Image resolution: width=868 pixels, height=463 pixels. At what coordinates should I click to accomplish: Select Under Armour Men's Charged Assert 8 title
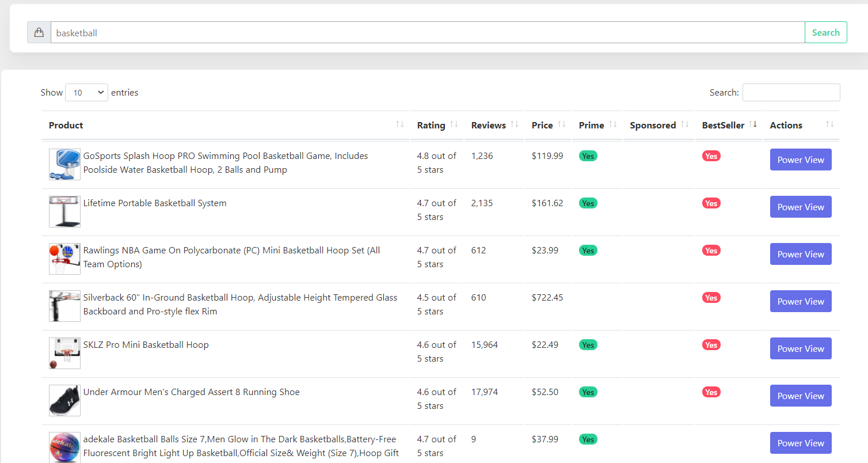192,392
